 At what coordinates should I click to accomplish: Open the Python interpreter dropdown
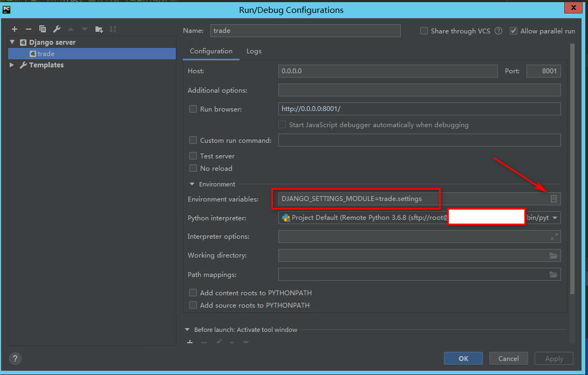click(x=555, y=218)
